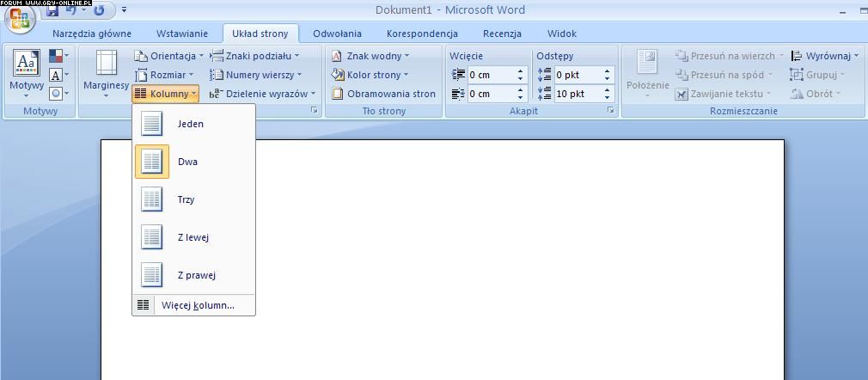Click spacing before field 0 pkt
This screenshot has width=868, height=380.
point(578,75)
